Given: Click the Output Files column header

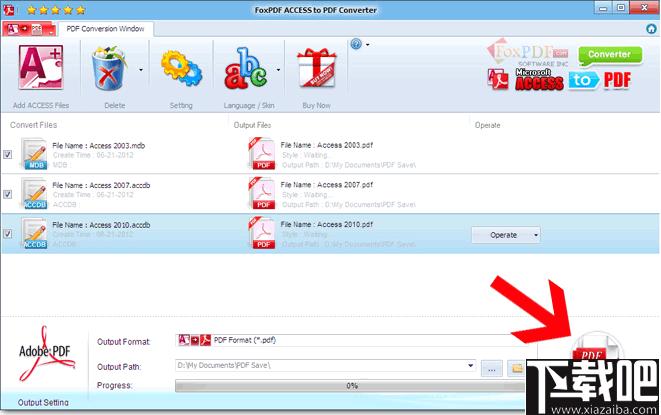Looking at the screenshot, I should pyautogui.click(x=252, y=125).
